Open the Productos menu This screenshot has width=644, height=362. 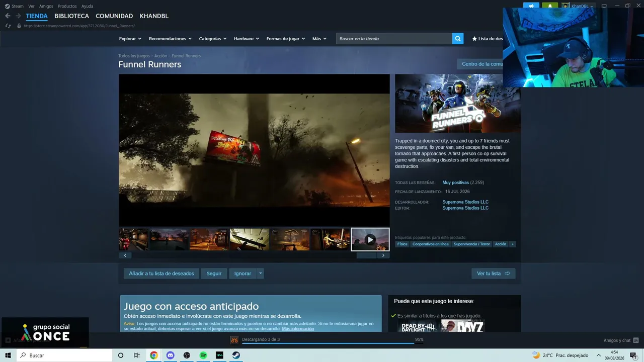coord(67,6)
